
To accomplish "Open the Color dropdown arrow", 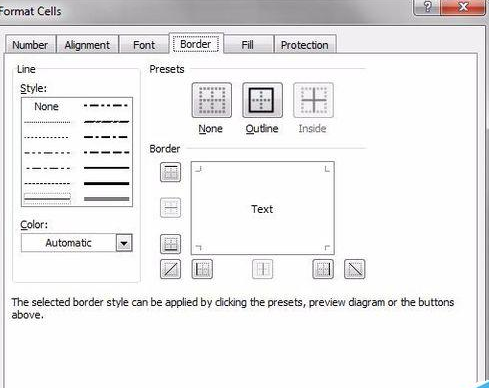I will point(124,243).
